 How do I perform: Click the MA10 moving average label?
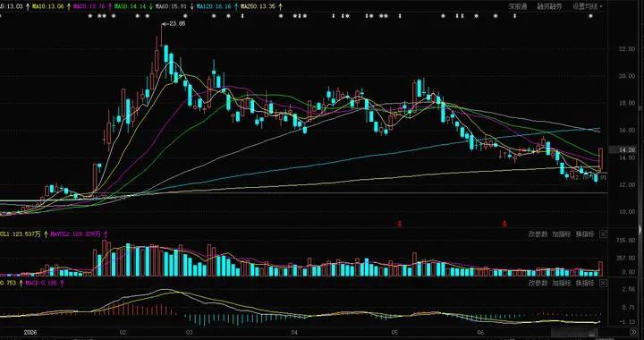pyautogui.click(x=48, y=6)
